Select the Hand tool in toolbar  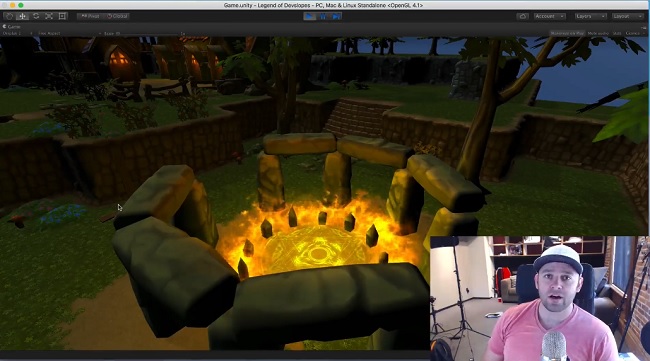[9, 16]
